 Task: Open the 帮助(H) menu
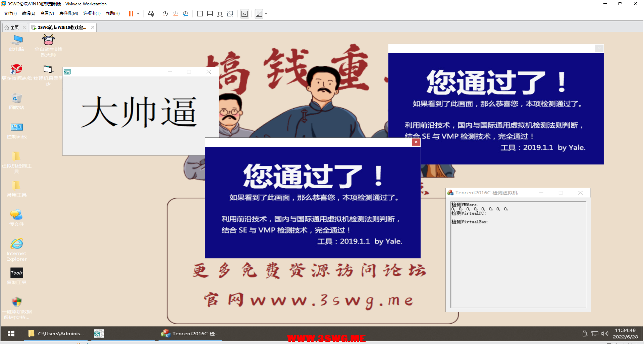click(113, 13)
